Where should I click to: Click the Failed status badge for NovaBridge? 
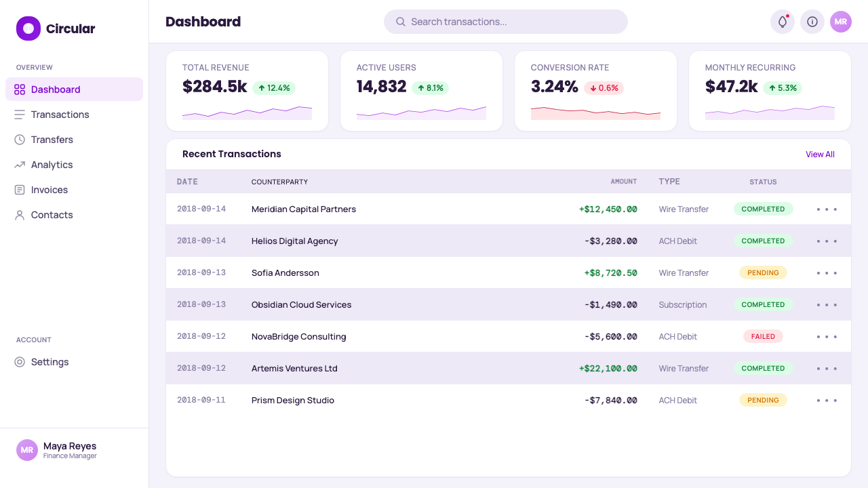(x=763, y=337)
